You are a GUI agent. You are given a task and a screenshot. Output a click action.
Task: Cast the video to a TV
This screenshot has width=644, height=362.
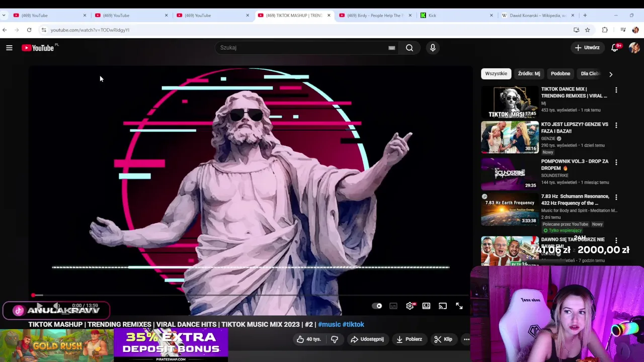click(x=443, y=306)
